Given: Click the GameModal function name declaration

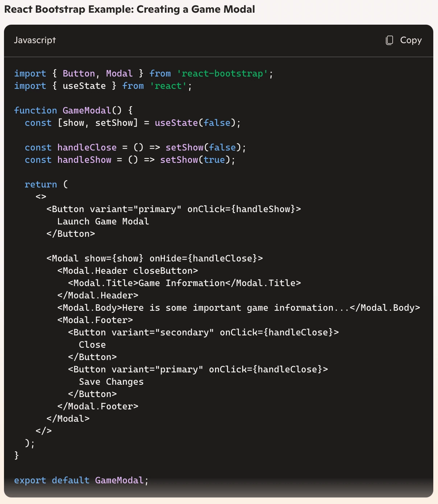Looking at the screenshot, I should tap(87, 111).
